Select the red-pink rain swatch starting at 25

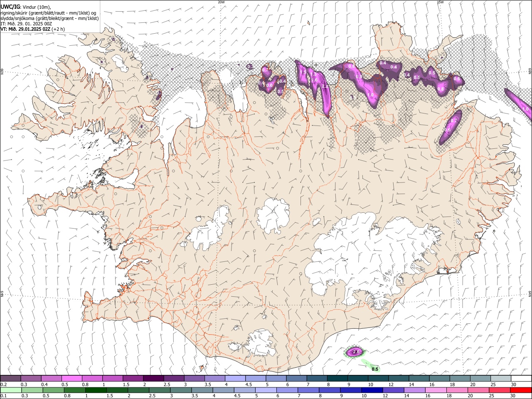coord(500,390)
